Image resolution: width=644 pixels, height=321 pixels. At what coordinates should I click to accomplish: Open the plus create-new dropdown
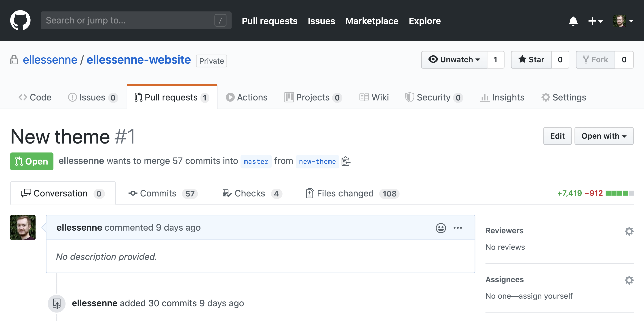(x=595, y=21)
